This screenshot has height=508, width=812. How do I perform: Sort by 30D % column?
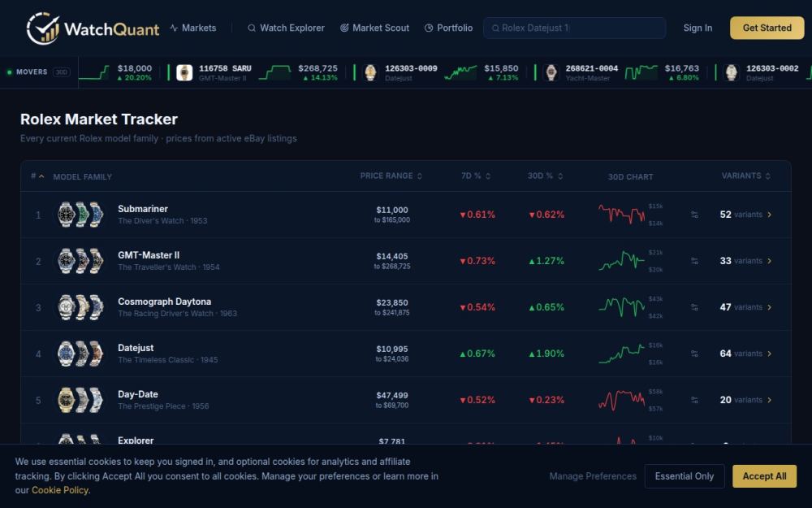click(546, 176)
